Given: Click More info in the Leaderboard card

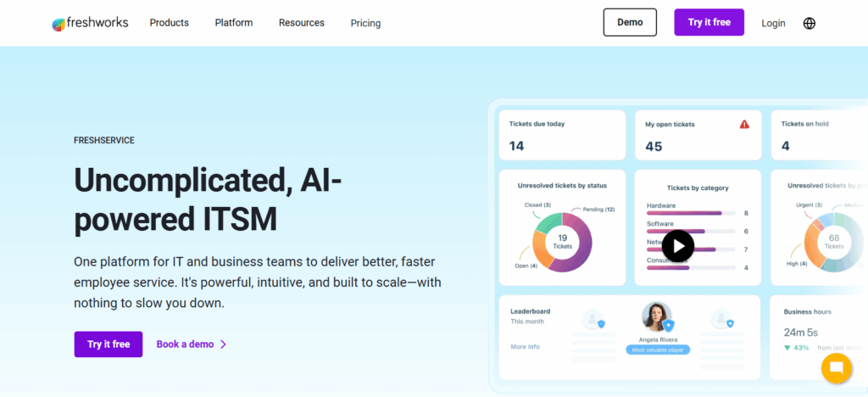Looking at the screenshot, I should pos(525,347).
